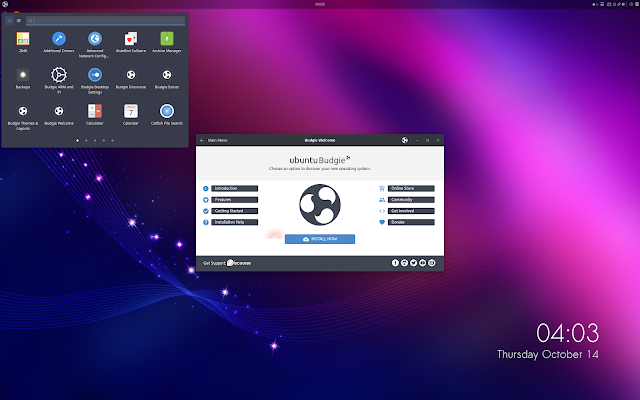Open Budgie Themes & Layouts
The image size is (640, 400).
(x=23, y=111)
